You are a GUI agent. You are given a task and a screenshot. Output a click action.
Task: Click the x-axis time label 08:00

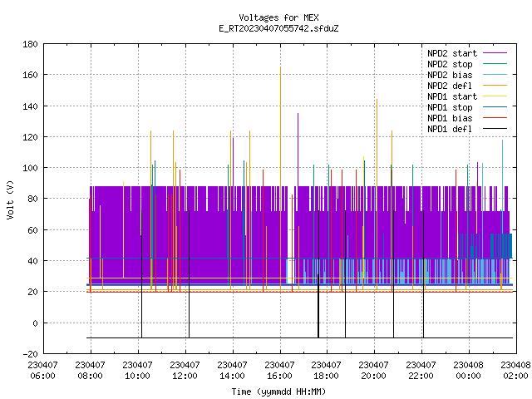coord(91,376)
